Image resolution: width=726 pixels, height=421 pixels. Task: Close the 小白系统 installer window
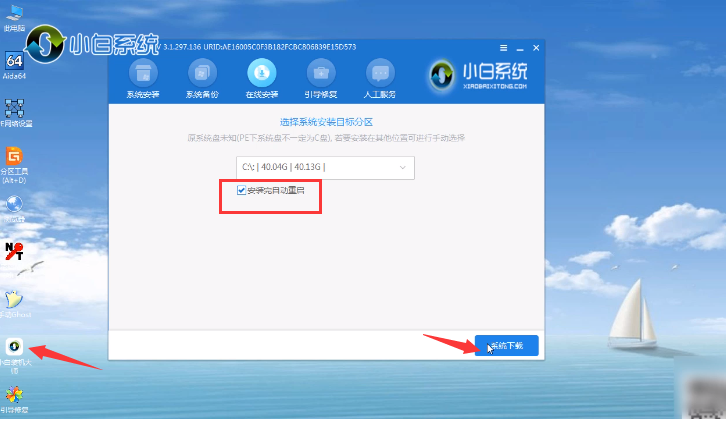pos(536,48)
